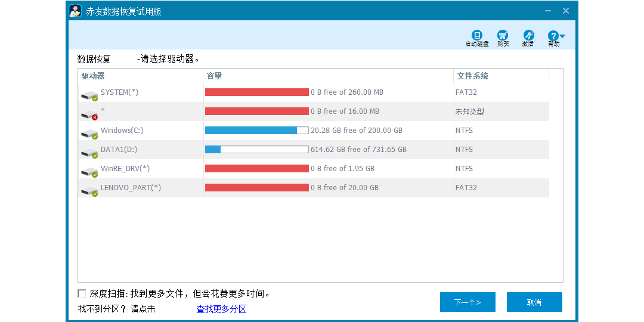The width and height of the screenshot is (644, 322).
Task: Enable the 深度扫描 deep scan checkbox
Action: (x=82, y=293)
